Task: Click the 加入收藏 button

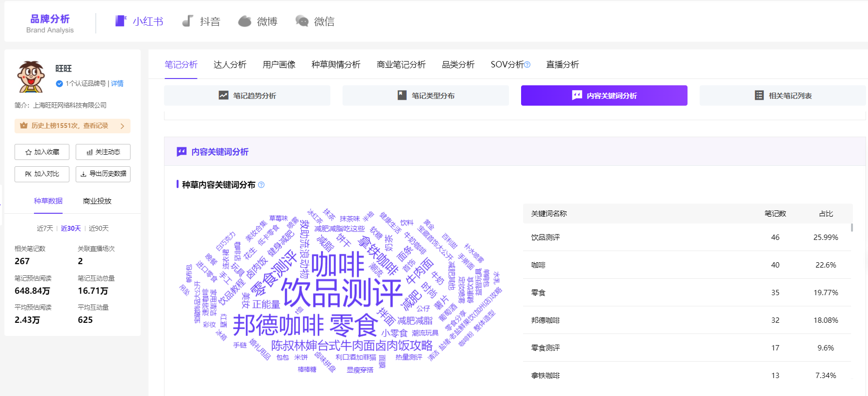Action: 42,152
